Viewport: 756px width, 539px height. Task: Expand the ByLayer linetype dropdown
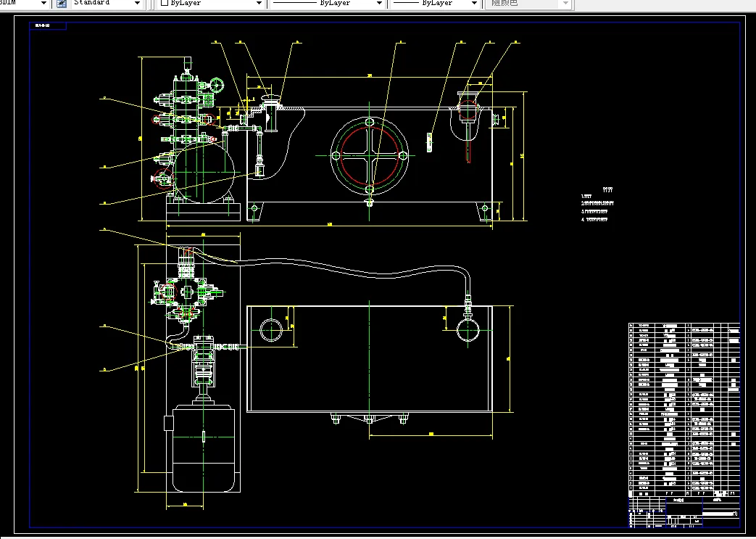379,4
